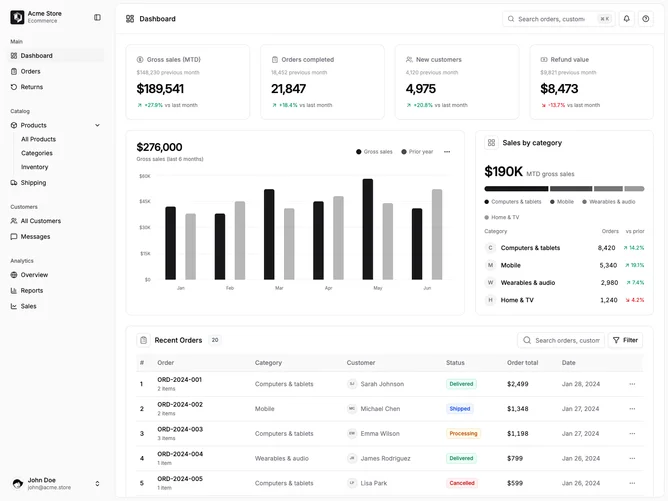Click the Dashboard header grid icon

click(130, 19)
